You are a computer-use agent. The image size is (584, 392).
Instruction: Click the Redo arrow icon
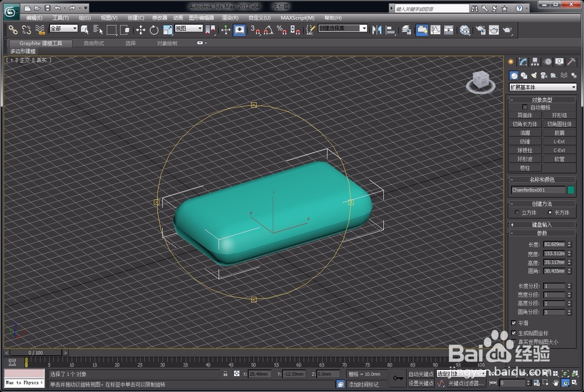click(x=72, y=8)
